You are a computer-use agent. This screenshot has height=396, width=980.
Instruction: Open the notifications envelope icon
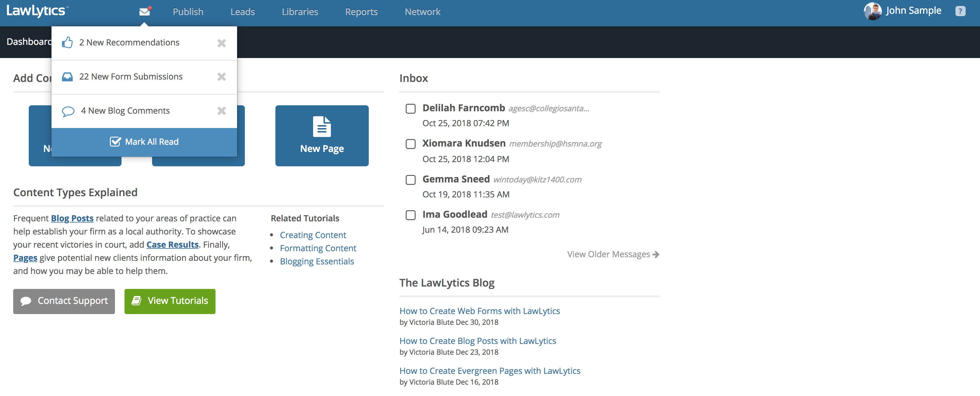[x=145, y=11]
